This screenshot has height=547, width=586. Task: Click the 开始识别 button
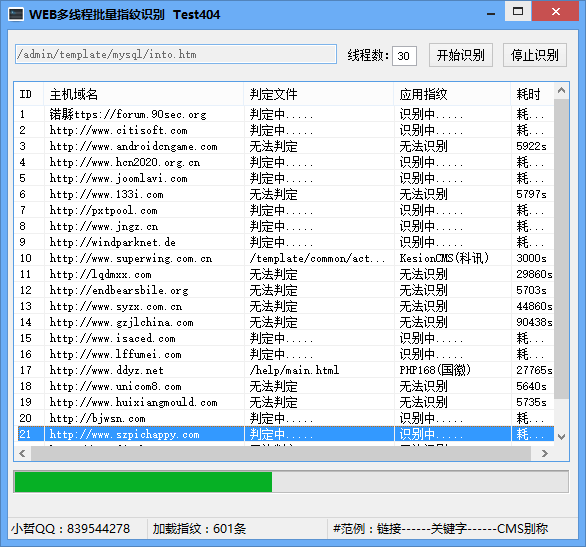pyautogui.click(x=460, y=55)
